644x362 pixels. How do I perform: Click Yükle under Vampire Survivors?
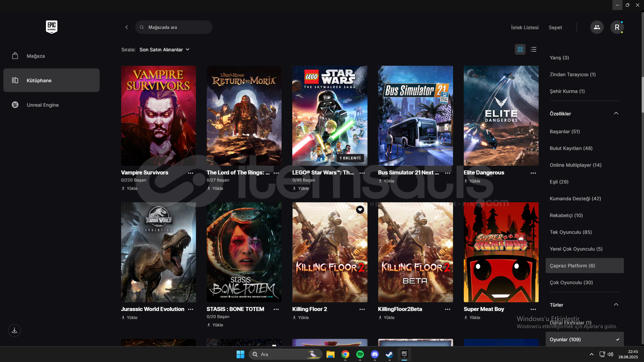pos(130,189)
